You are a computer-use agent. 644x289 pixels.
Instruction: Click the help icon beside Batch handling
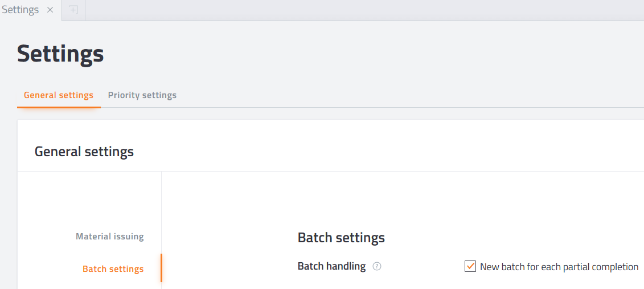(x=376, y=266)
